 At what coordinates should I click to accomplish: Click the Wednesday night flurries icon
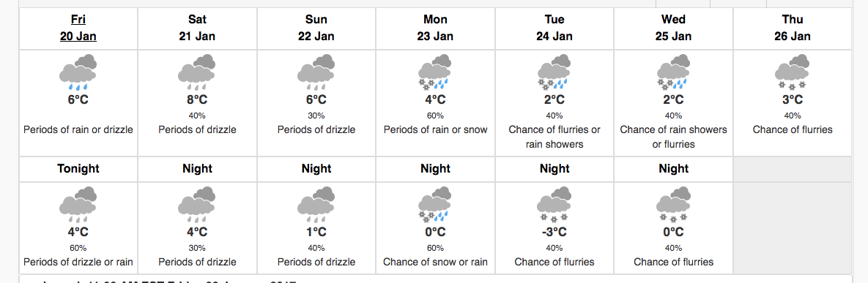[673, 205]
